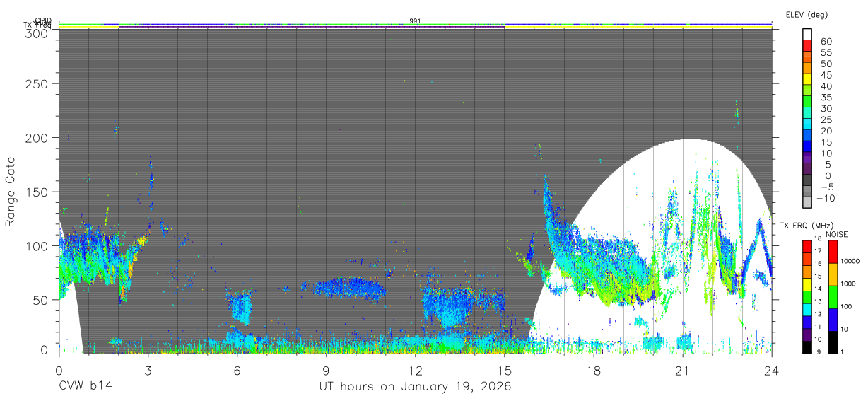Click the 45 label on the ELEV scale

[826, 75]
